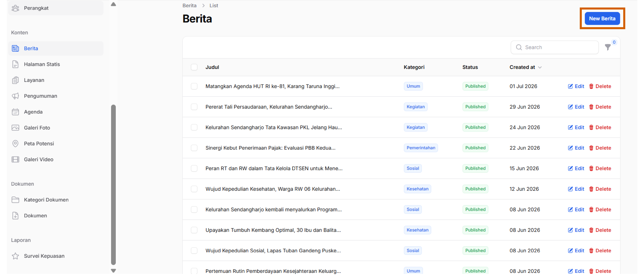The width and height of the screenshot is (644, 280).
Task: Click edit pencil icon for 29 Jun 2026 row
Action: click(570, 107)
